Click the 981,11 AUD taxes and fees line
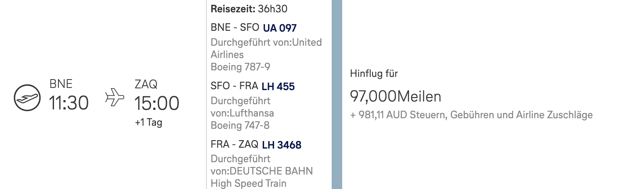This screenshot has height=189, width=644. tap(471, 115)
